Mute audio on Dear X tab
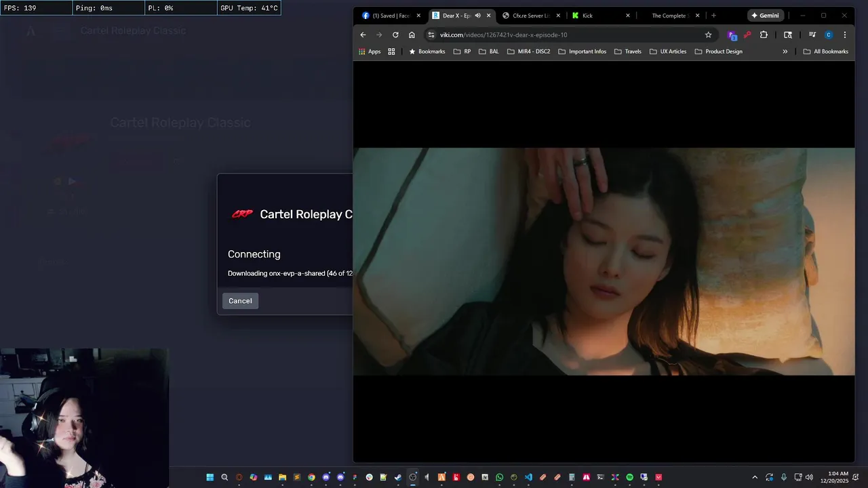The height and width of the screenshot is (488, 868). pos(477,16)
